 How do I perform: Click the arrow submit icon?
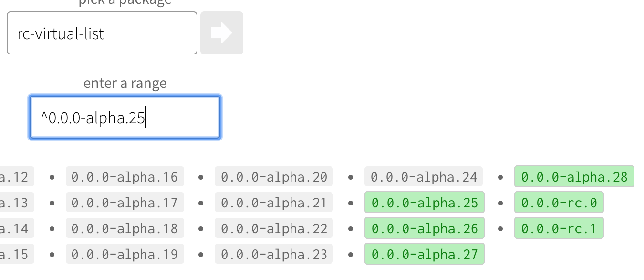point(221,32)
